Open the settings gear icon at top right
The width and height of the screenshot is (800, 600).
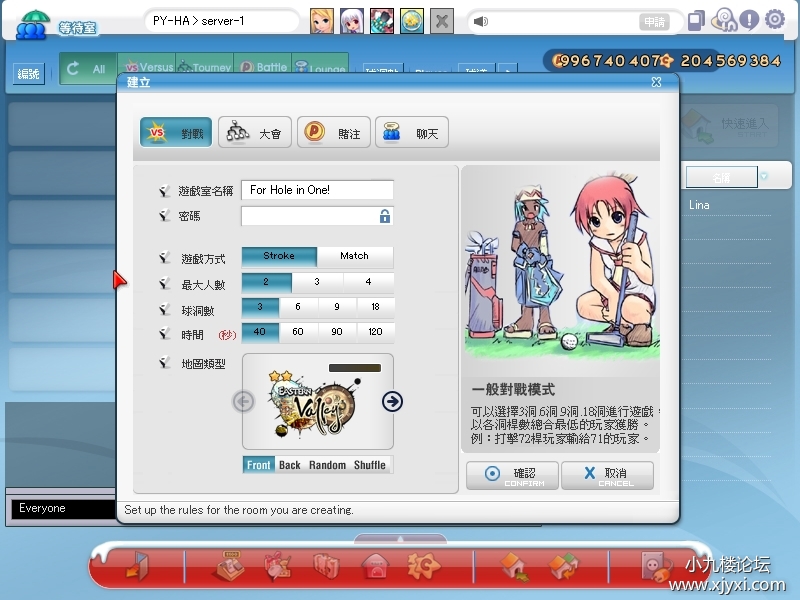click(x=774, y=19)
